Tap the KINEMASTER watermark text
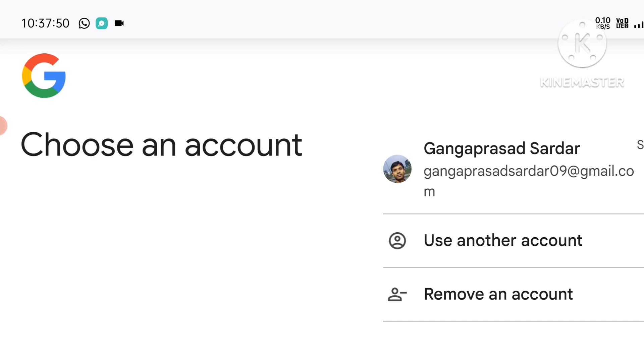This screenshot has height=362, width=644. (x=582, y=82)
